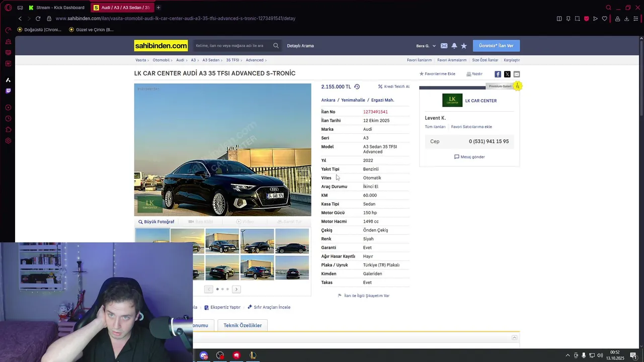Click İlan ile İlgili Şikayetim Var
Image resolution: width=644 pixels, height=362 pixels.
pos(364,296)
